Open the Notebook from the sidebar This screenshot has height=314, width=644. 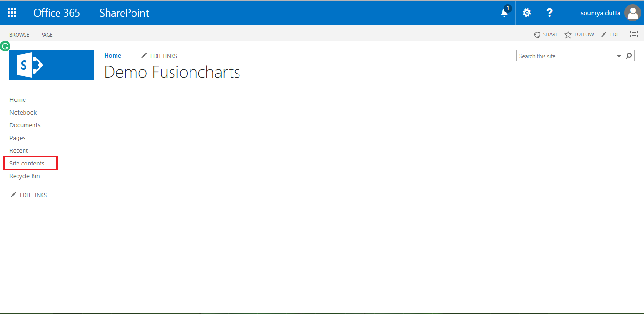(23, 112)
